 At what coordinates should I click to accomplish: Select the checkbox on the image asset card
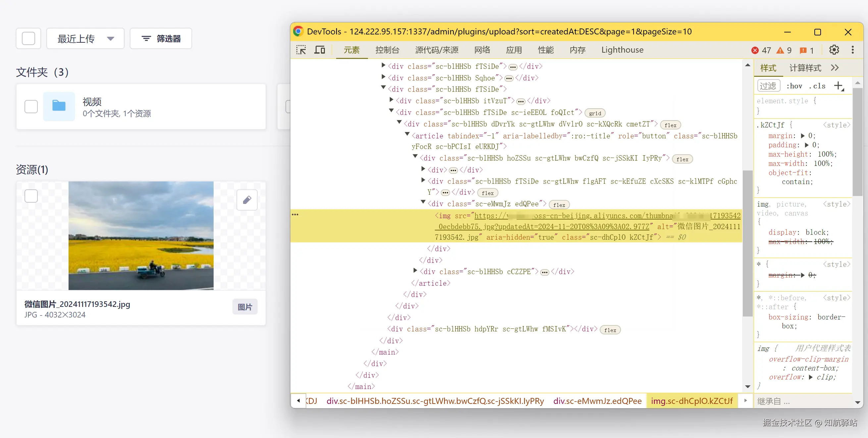31,196
